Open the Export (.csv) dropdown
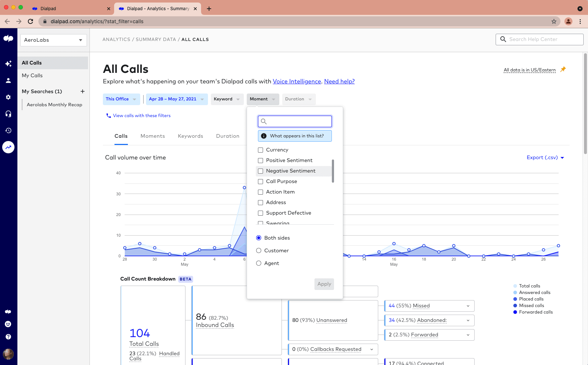The height and width of the screenshot is (365, 588). [x=546, y=158]
